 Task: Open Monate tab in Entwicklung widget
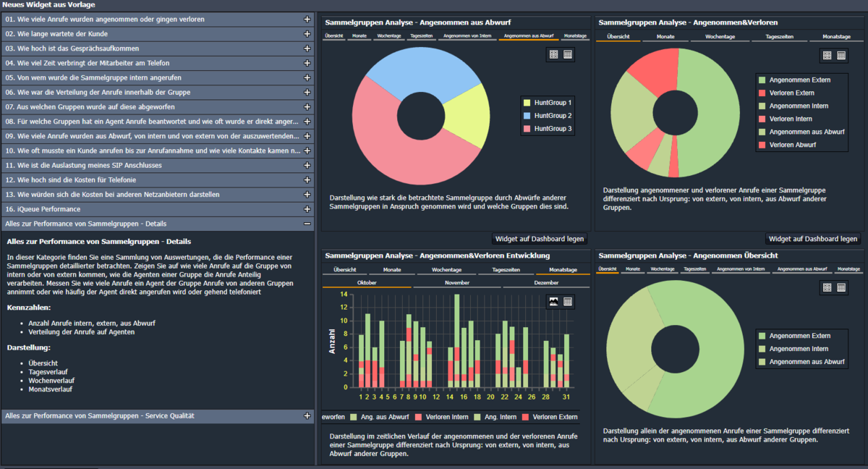click(392, 269)
